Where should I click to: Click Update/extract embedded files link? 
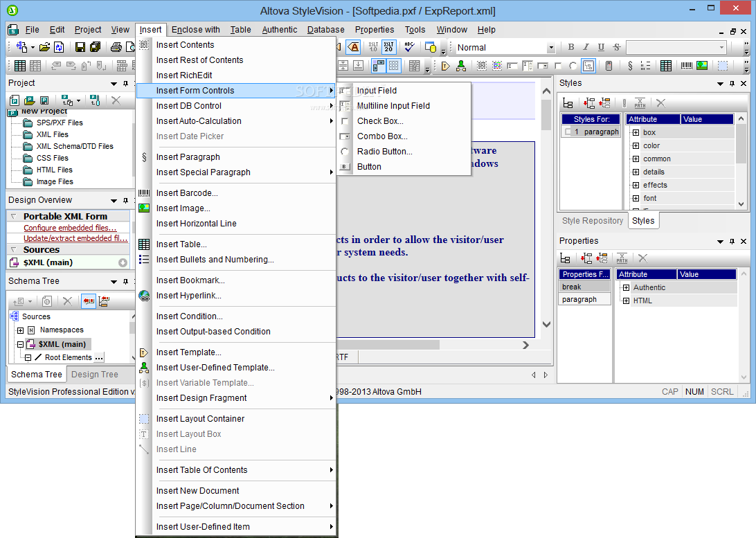(x=75, y=238)
